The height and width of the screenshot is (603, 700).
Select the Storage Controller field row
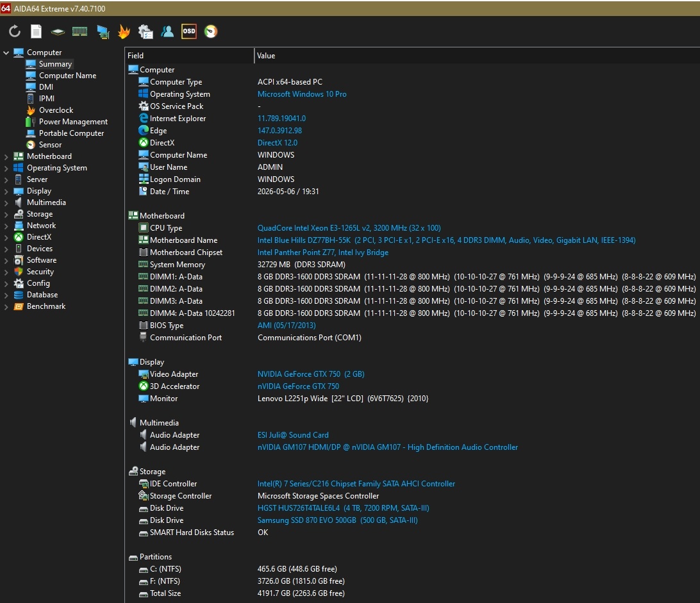pyautogui.click(x=413, y=496)
